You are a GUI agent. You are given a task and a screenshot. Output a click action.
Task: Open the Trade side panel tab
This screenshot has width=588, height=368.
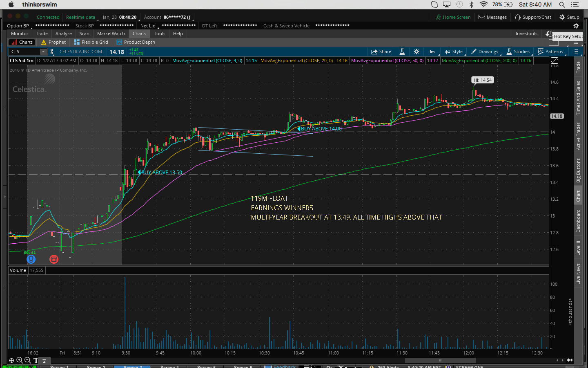578,67
